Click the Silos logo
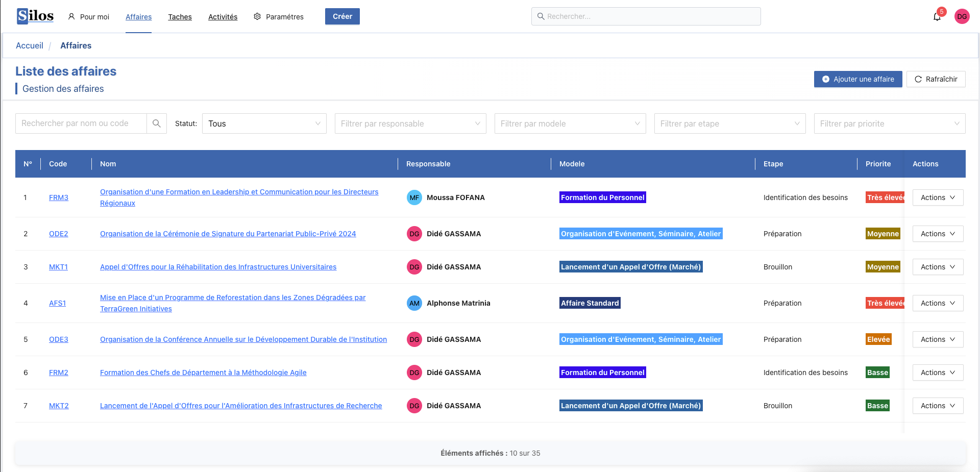Viewport: 980px width, 472px height. tap(34, 16)
